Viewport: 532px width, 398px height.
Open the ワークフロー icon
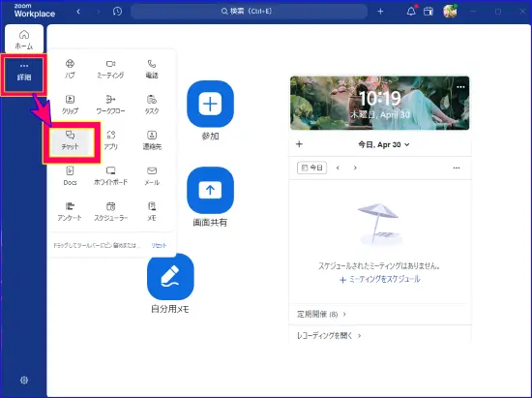(x=110, y=105)
